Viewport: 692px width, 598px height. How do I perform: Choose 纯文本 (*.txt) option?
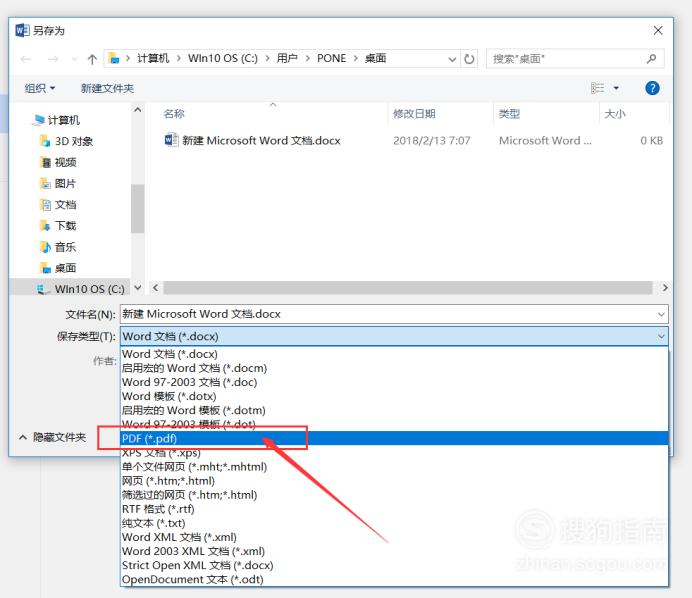[x=394, y=523]
